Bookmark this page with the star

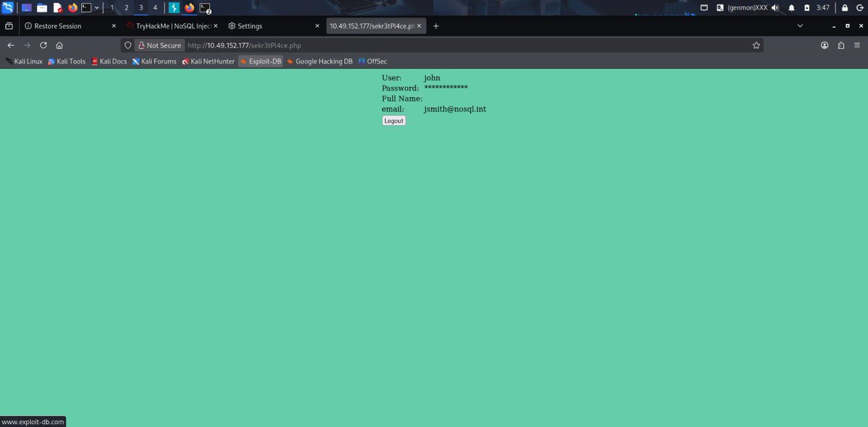click(x=757, y=46)
